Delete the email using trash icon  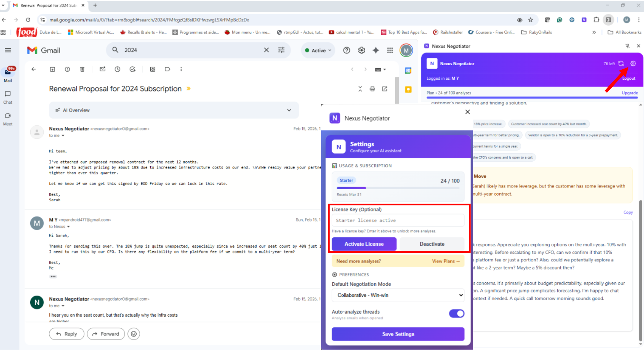(82, 69)
